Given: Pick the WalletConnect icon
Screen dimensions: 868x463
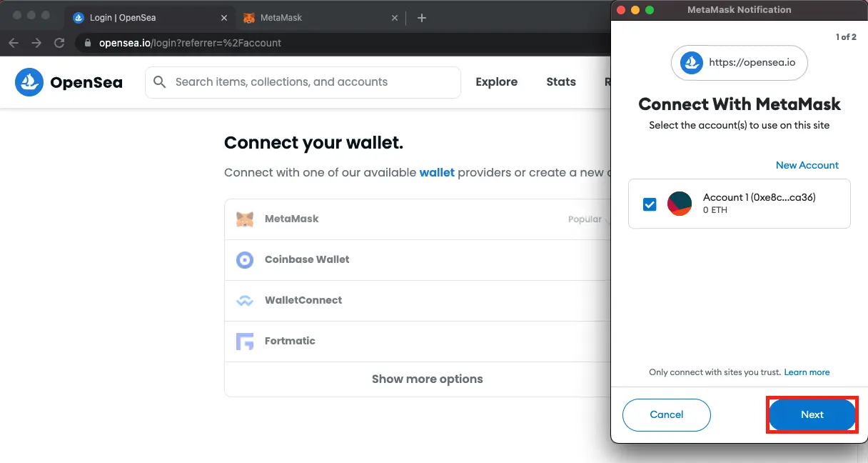Looking at the screenshot, I should 245,301.
